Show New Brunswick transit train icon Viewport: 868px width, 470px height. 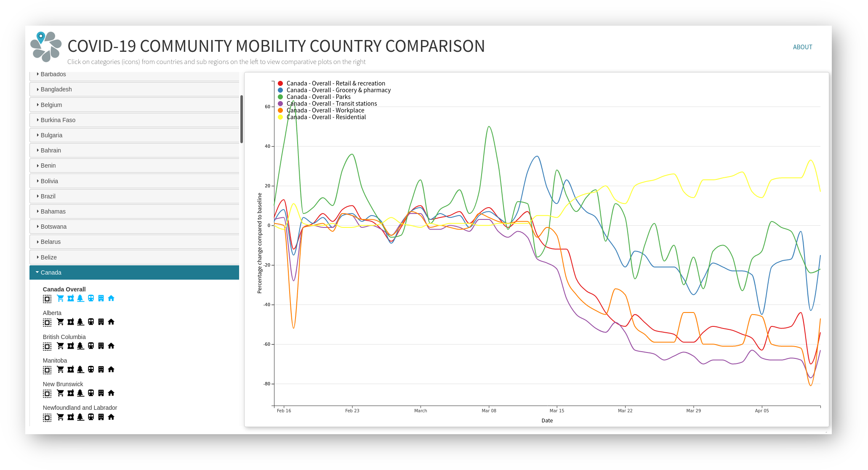click(x=91, y=393)
